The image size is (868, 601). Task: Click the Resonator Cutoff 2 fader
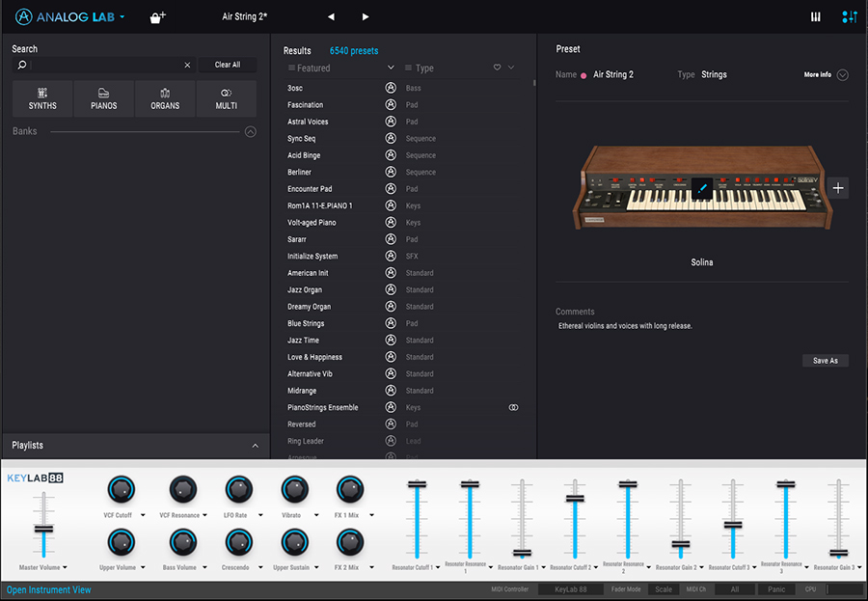click(x=575, y=499)
